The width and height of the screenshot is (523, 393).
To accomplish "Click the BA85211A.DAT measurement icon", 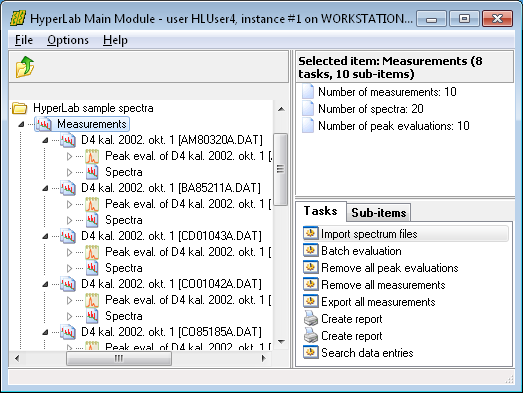I will tap(68, 188).
